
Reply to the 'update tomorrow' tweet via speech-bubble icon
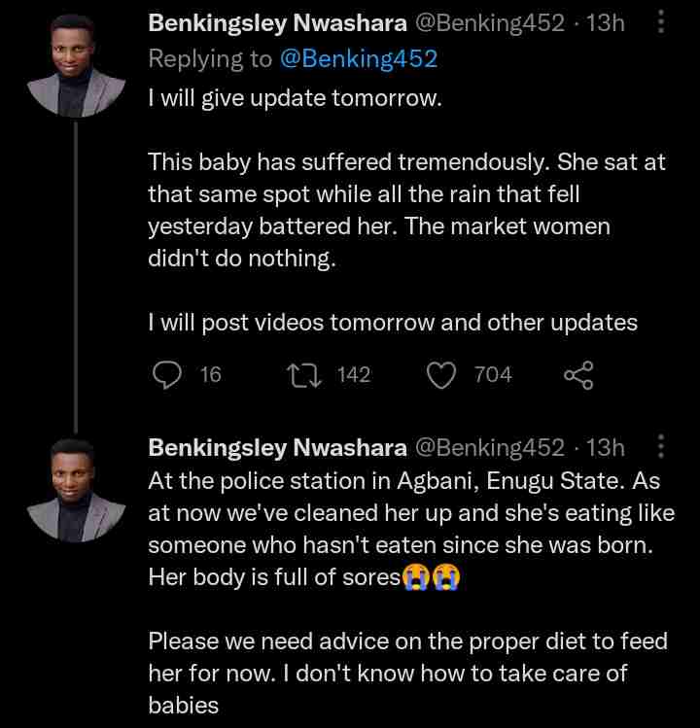tap(169, 375)
